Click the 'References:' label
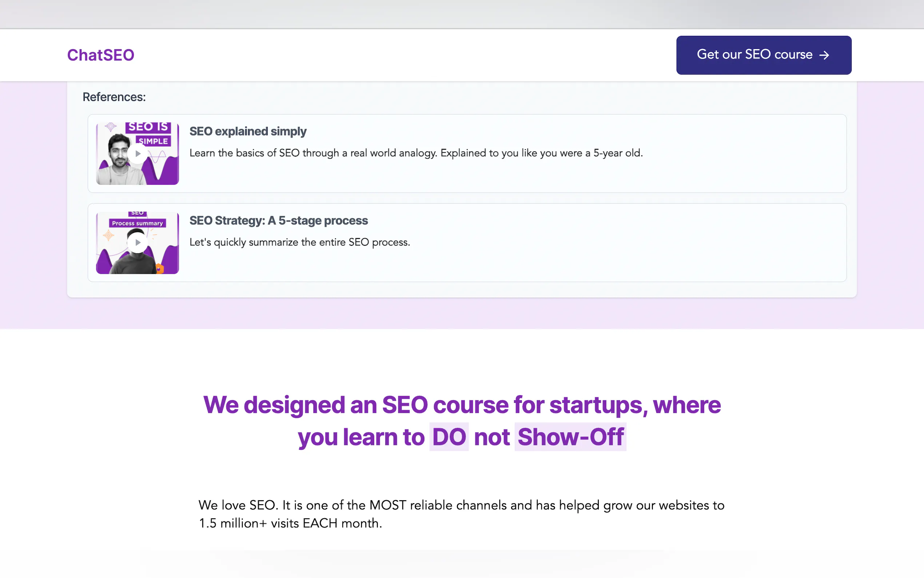The height and width of the screenshot is (578, 924). (x=114, y=97)
